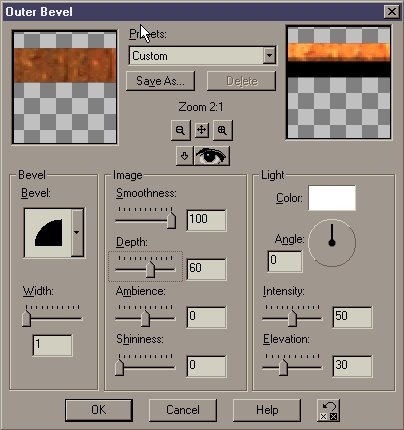Click the navigate/pan crosshair icon

pyautogui.click(x=202, y=130)
